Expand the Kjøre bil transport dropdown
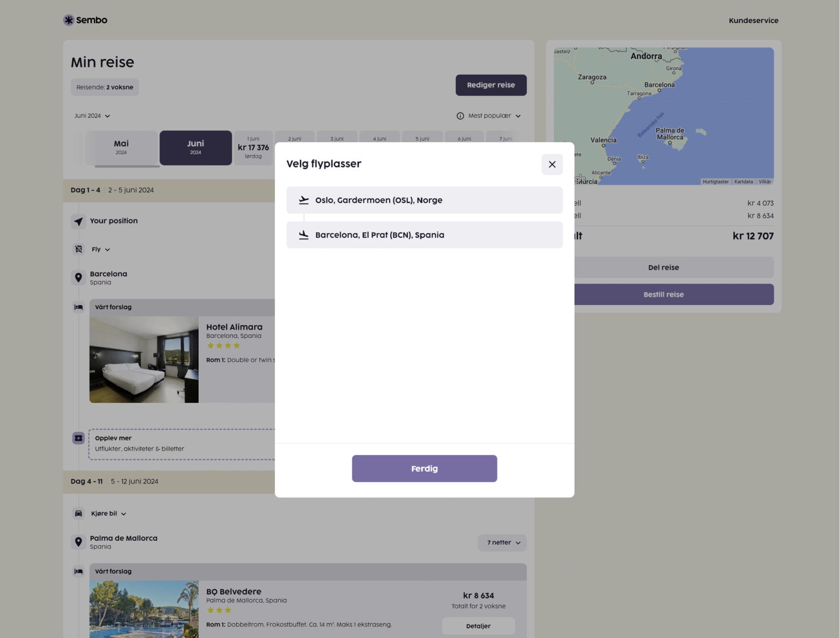The image size is (840, 638). [x=108, y=514]
